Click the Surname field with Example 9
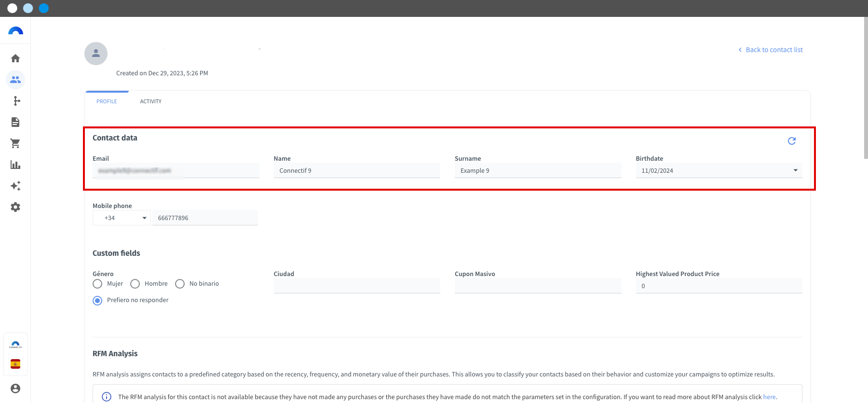 [x=538, y=170]
